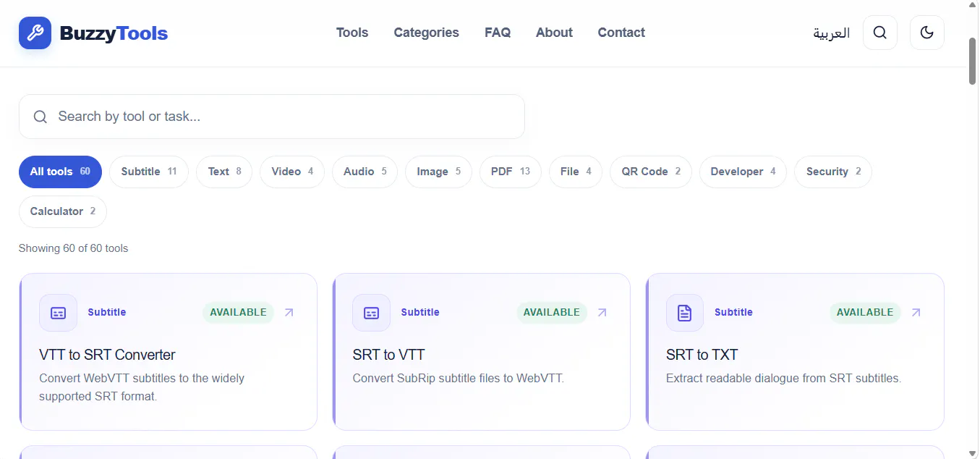Click the SRT to VTT subtitle icon

pyautogui.click(x=371, y=313)
